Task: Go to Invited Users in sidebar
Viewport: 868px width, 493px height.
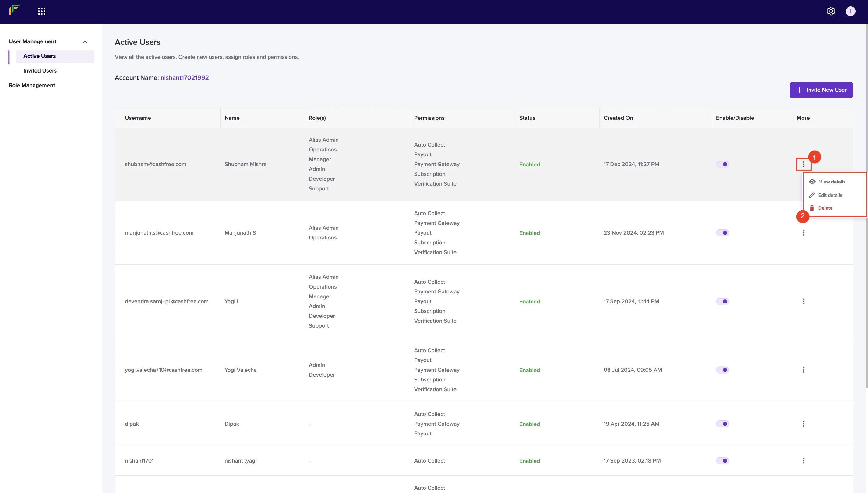Action: [x=40, y=71]
